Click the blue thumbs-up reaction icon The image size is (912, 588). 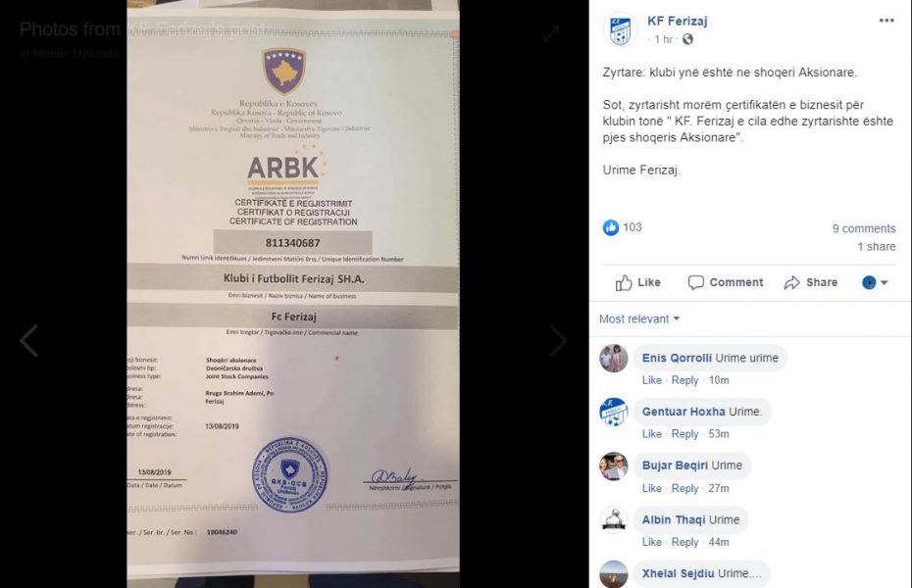[610, 227]
